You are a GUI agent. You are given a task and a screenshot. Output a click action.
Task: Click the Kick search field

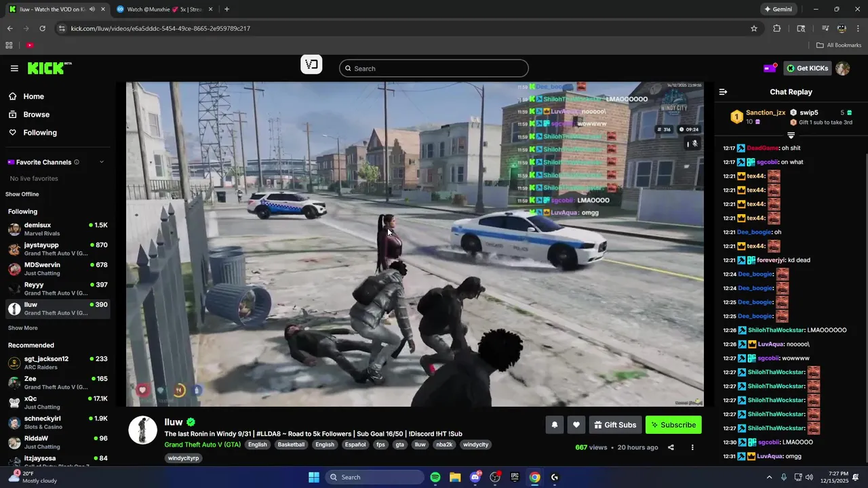(433, 68)
